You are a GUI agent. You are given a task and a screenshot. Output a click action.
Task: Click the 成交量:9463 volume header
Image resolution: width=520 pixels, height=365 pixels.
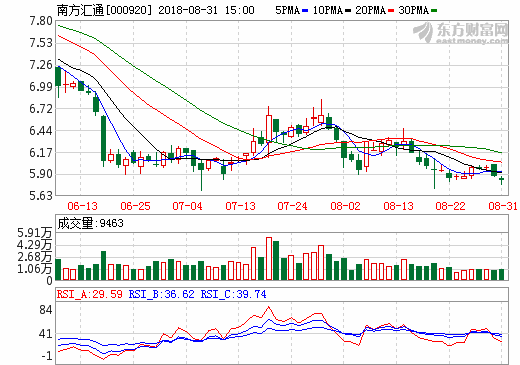[x=90, y=223]
